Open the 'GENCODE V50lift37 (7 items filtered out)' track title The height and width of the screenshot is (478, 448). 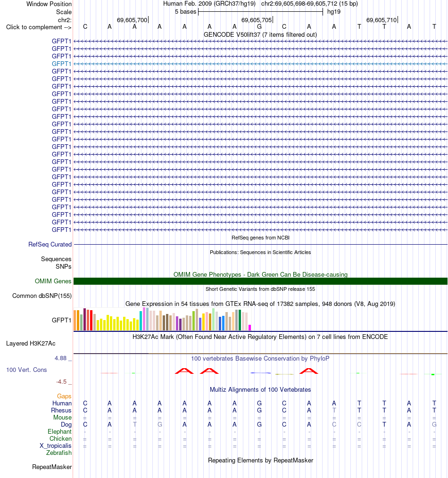tap(260, 35)
